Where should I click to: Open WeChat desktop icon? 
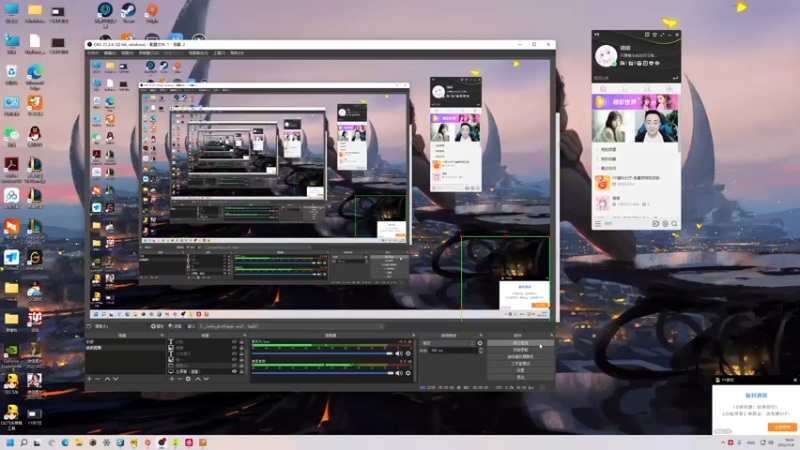[11, 136]
